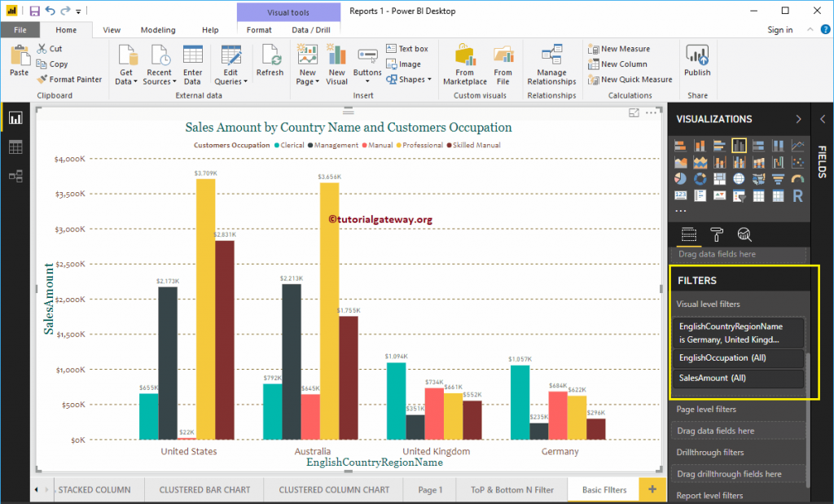
Task: Select the gauge visualization icon
Action: point(797,178)
